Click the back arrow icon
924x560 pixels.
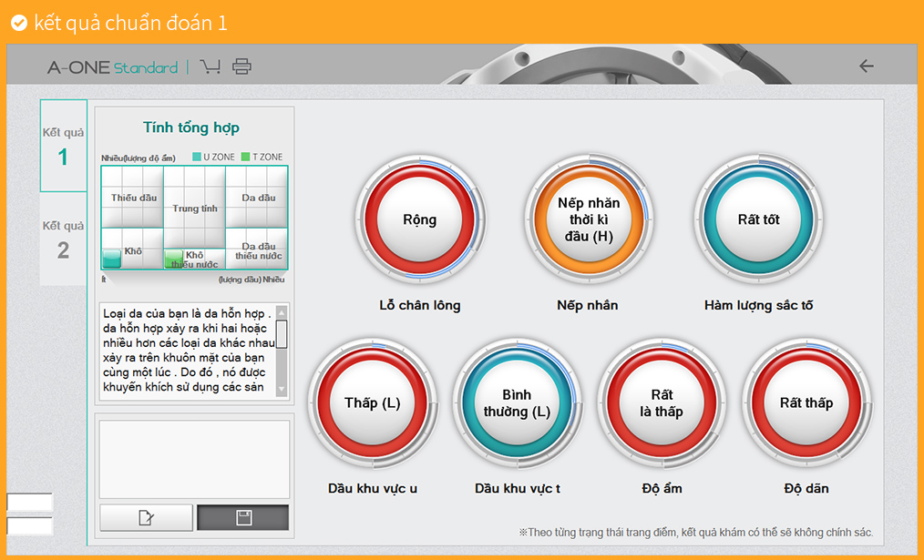click(x=866, y=66)
